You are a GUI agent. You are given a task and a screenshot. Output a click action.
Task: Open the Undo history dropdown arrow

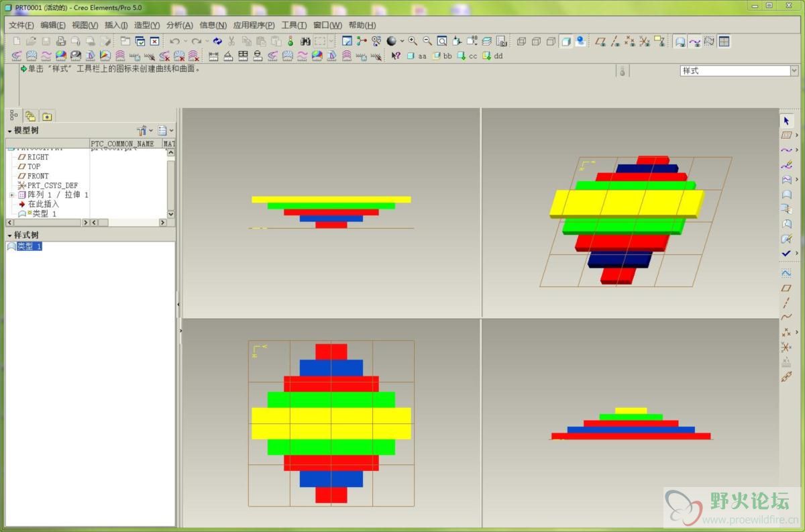tap(185, 41)
